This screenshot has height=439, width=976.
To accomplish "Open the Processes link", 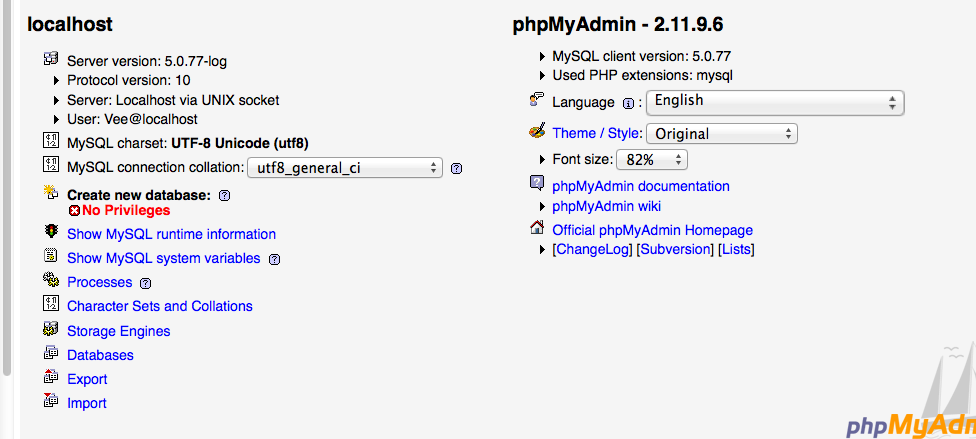I will coord(100,282).
